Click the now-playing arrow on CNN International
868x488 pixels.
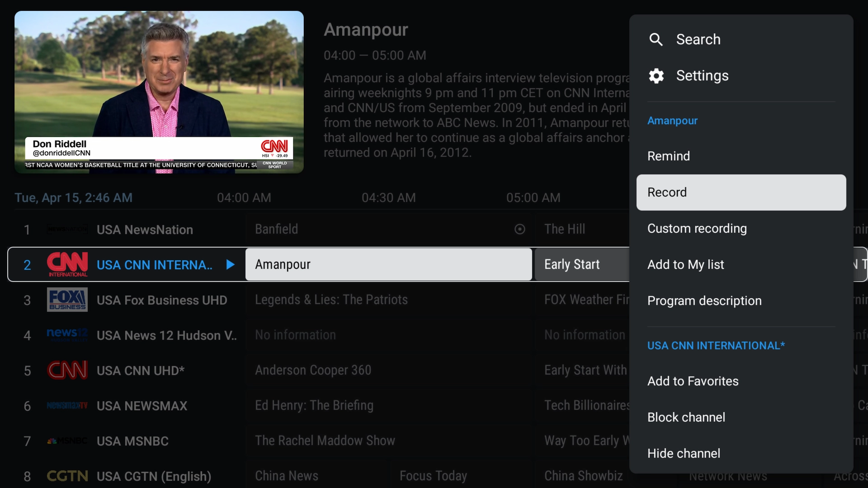click(x=230, y=264)
